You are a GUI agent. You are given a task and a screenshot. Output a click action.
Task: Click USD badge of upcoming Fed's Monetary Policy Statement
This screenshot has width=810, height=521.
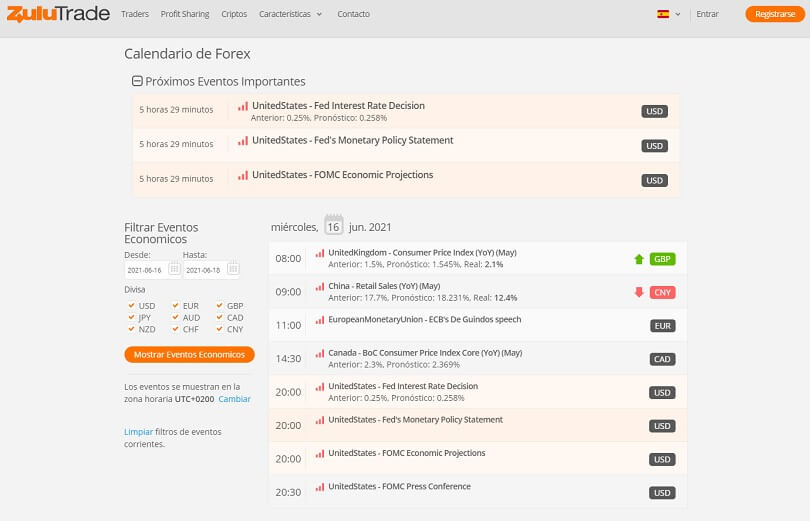point(655,146)
